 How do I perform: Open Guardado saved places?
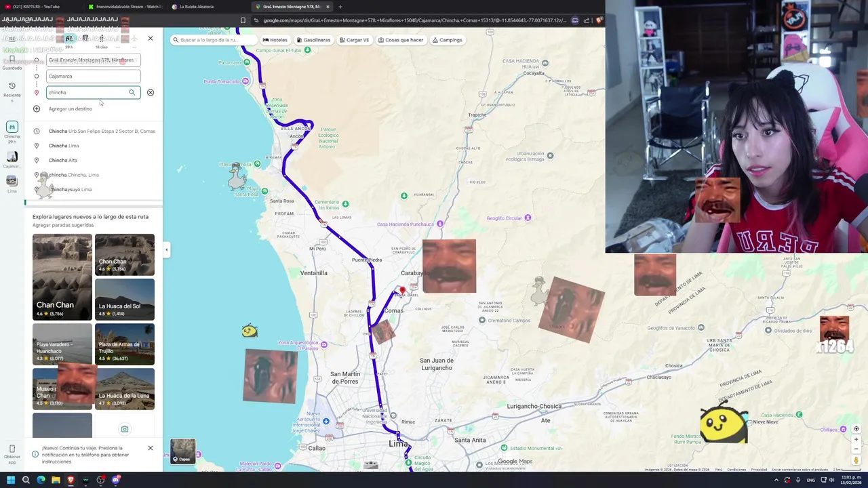tap(12, 62)
